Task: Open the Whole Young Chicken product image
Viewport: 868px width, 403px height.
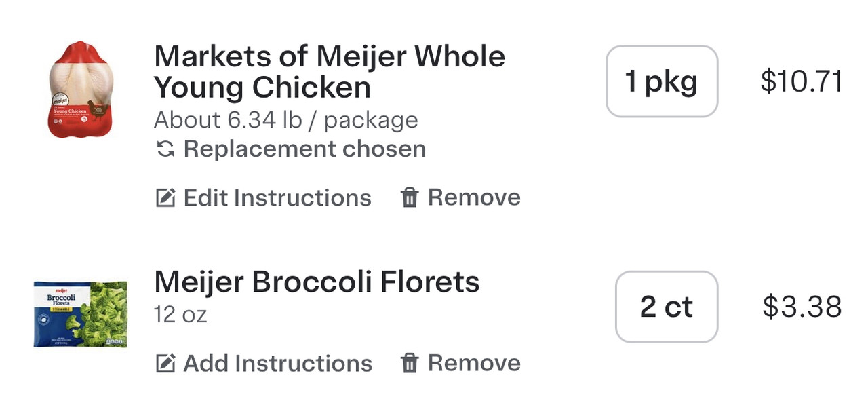Action: pyautogui.click(x=81, y=90)
